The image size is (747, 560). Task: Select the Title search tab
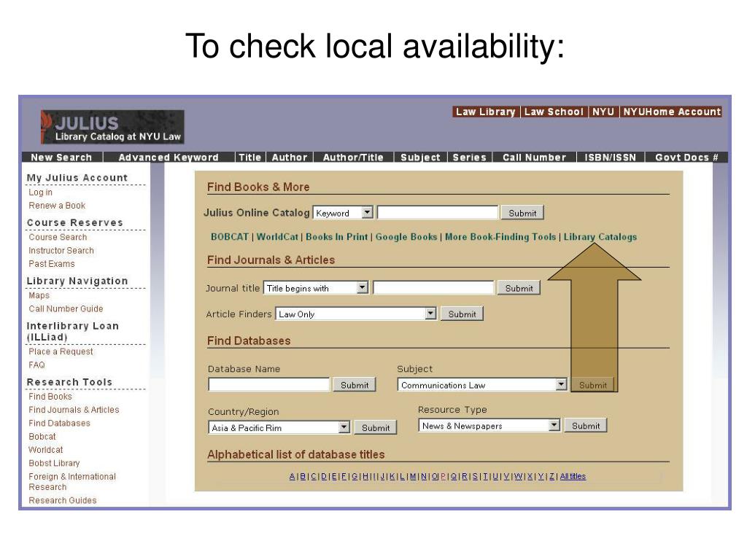(249, 157)
